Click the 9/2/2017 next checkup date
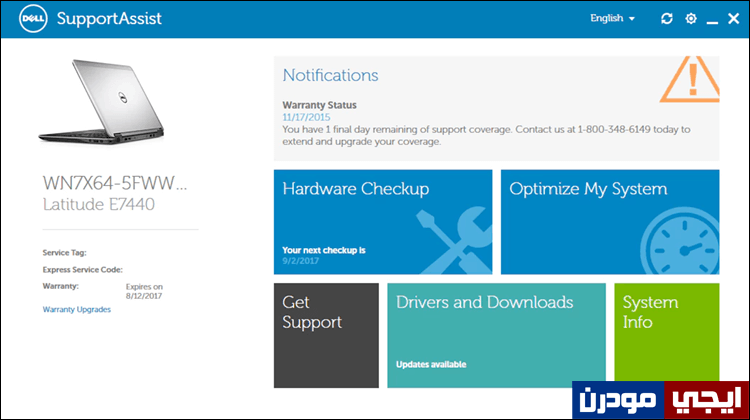Image resolution: width=750 pixels, height=420 pixels. 300,261
